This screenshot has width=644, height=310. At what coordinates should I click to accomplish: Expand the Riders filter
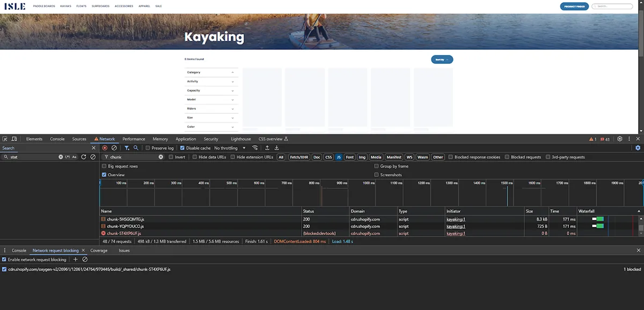click(211, 109)
